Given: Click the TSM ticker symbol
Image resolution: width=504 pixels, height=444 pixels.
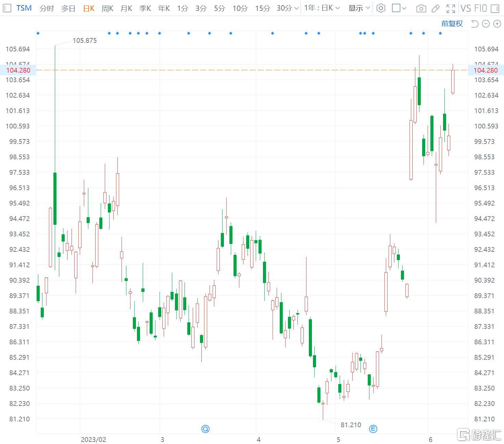Looking at the screenshot, I should coord(24,8).
